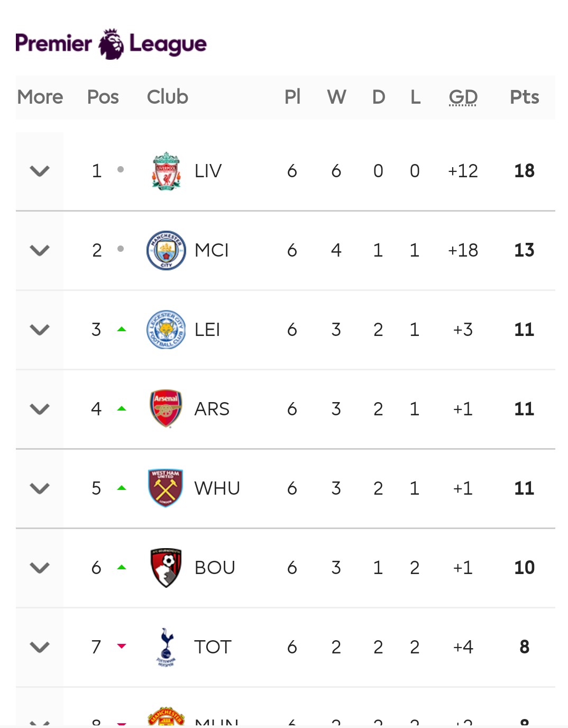
Task: Open the Arsenal crest icon
Action: [x=166, y=409]
